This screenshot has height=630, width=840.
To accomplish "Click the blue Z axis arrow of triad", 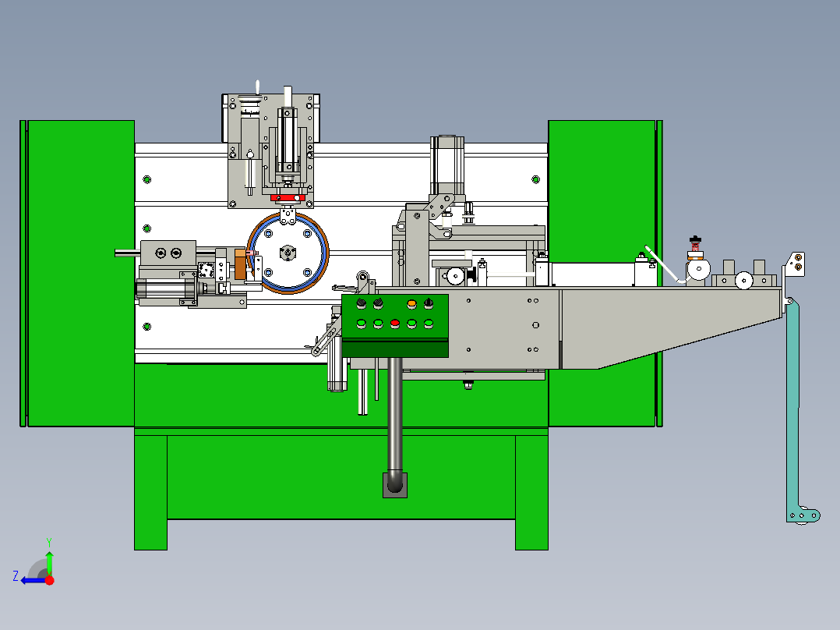I will [32, 580].
